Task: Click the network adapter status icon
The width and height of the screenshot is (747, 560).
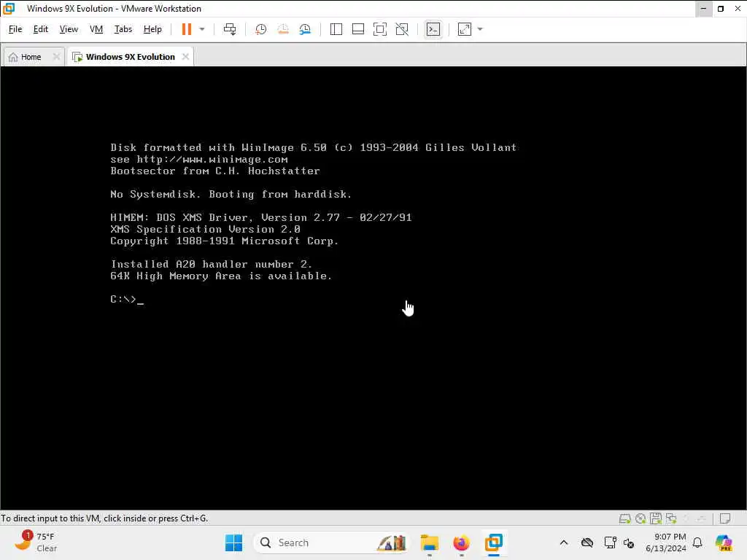Action: point(671,518)
